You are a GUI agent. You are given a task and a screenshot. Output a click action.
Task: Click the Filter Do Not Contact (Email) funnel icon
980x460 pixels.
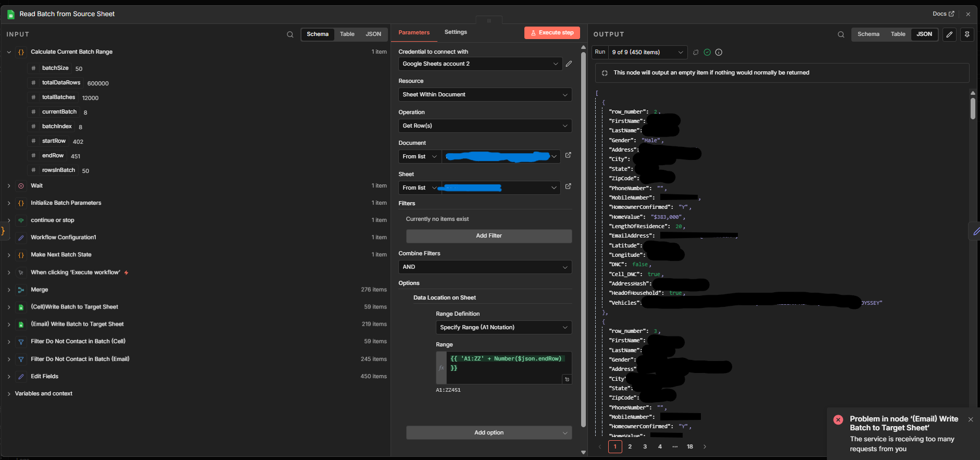tap(21, 359)
